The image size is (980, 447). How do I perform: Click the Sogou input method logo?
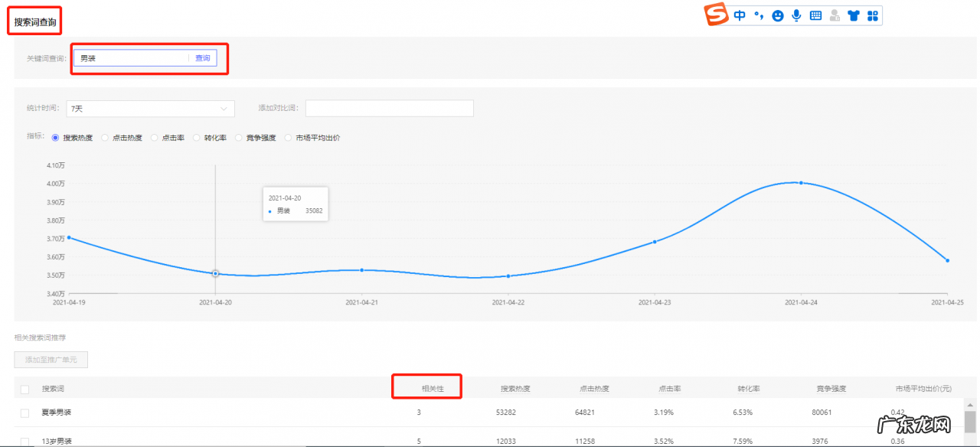click(717, 15)
